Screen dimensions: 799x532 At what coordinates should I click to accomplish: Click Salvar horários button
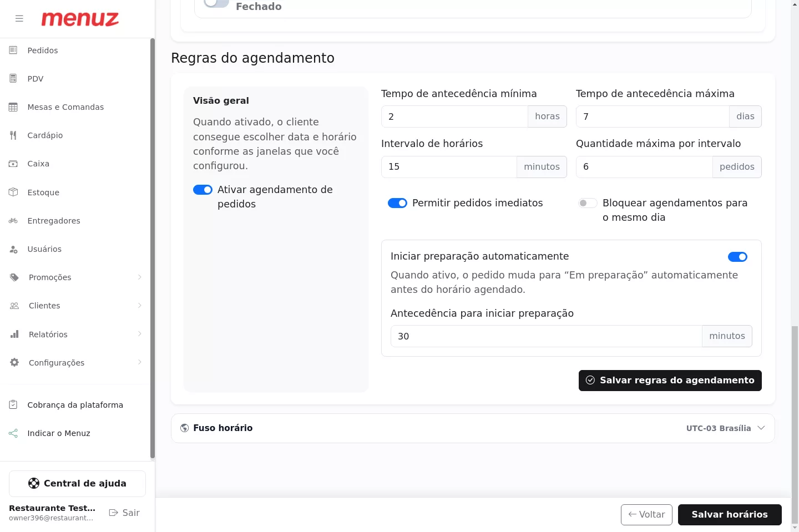point(730,515)
